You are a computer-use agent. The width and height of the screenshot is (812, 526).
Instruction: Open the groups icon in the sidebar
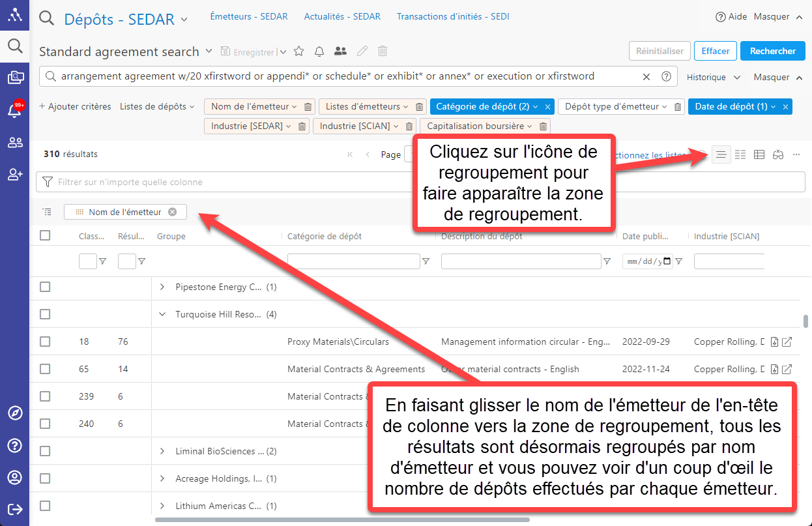14,143
